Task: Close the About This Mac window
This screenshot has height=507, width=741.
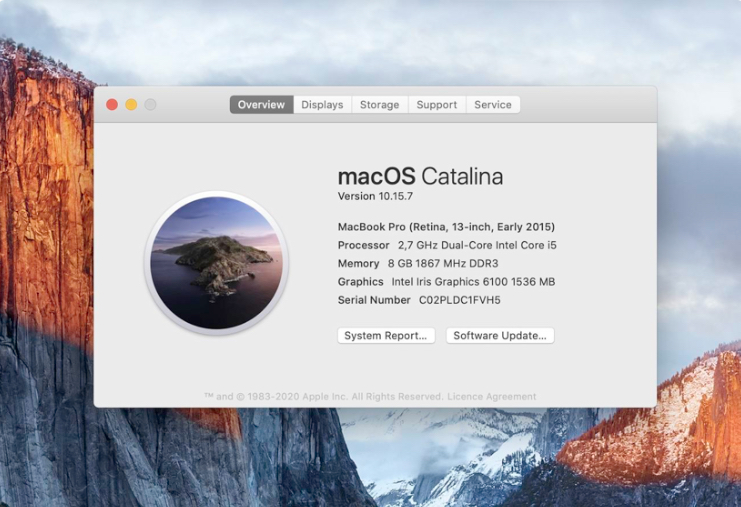Action: coord(112,104)
